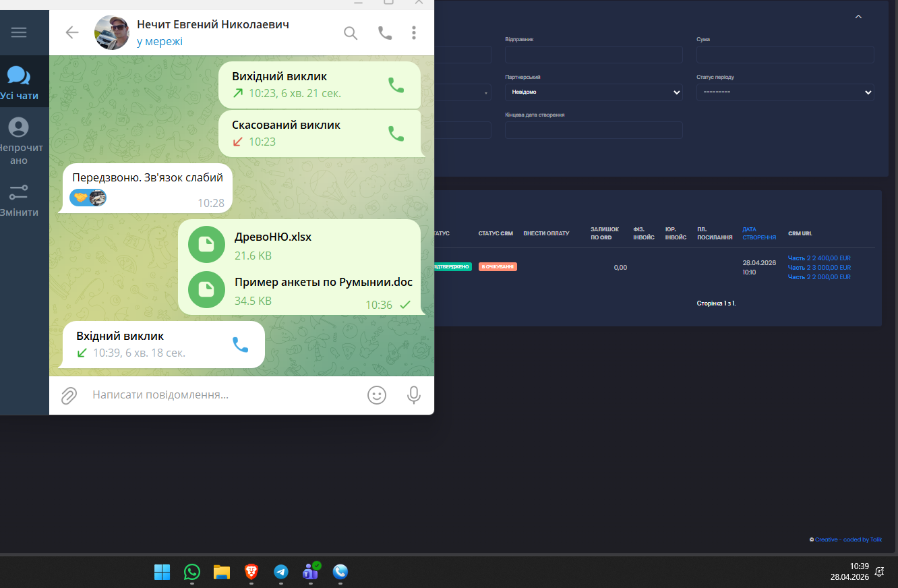
Task: Click the 28.04.2026 10:10 creation date cell
Action: pyautogui.click(x=759, y=268)
